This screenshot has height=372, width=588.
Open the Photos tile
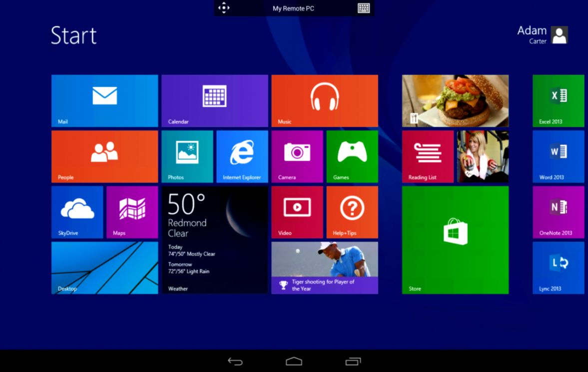pyautogui.click(x=187, y=155)
